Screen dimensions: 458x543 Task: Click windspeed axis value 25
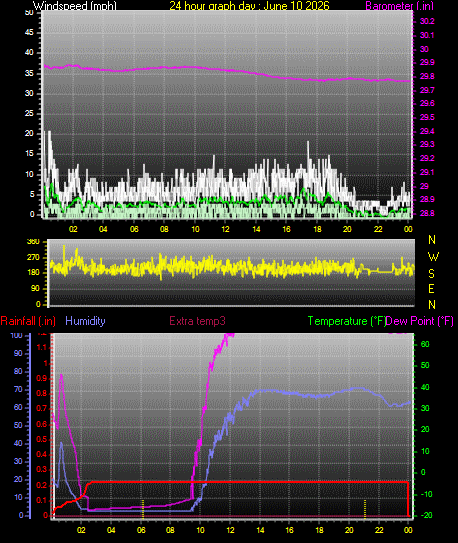tap(29, 113)
